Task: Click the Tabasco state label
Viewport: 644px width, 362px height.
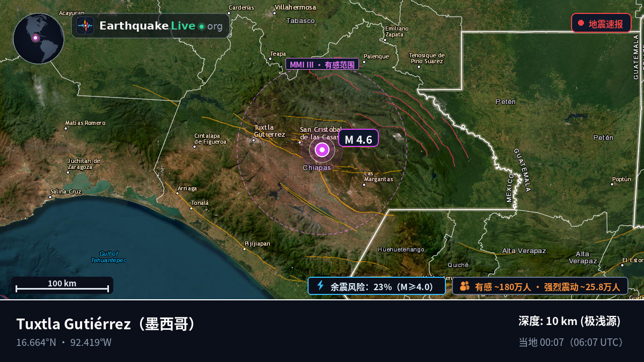Action: tap(301, 20)
